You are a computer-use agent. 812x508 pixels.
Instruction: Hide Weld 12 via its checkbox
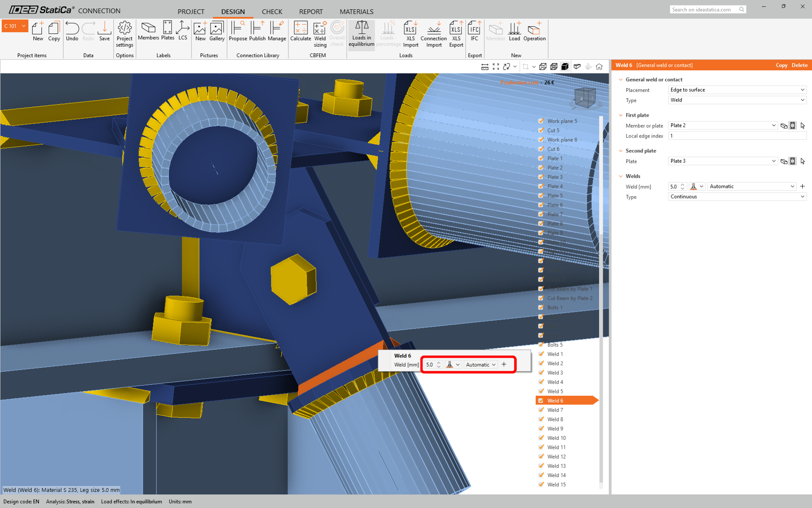pos(541,456)
